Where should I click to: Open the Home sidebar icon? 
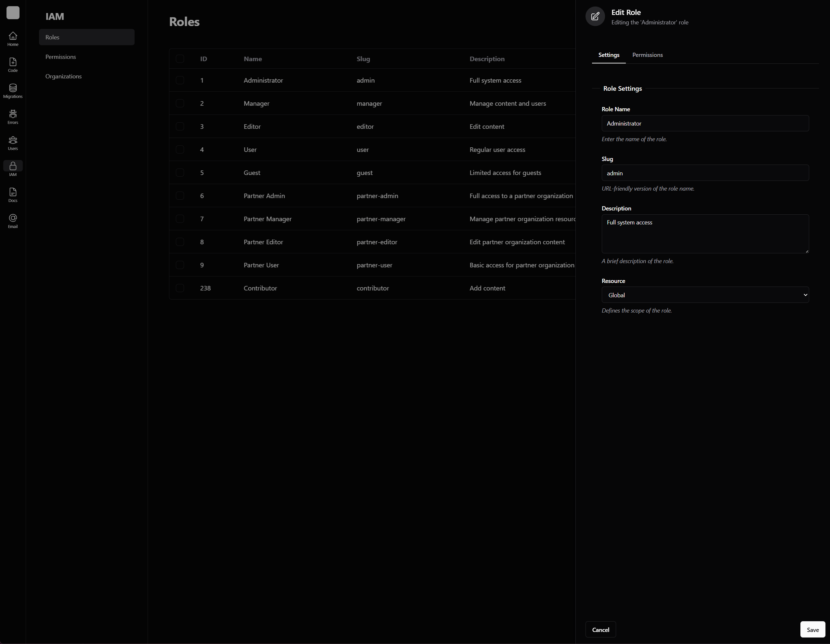tap(13, 39)
